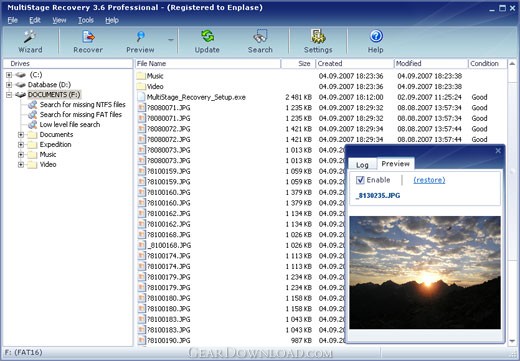
Task: Click the Recover toolbar icon
Action: point(88,36)
